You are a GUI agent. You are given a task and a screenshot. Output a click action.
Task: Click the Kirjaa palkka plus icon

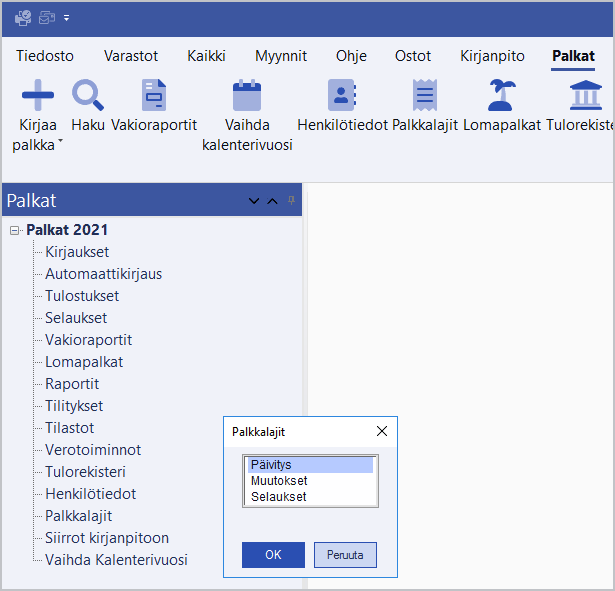[x=37, y=96]
